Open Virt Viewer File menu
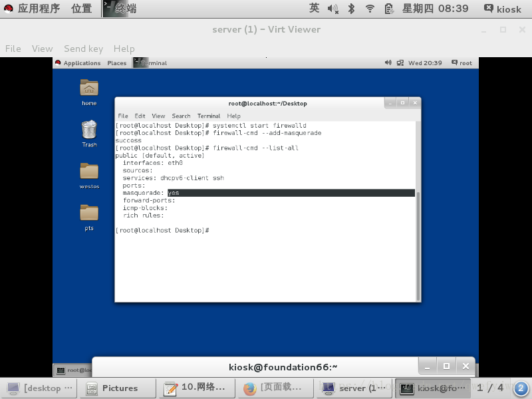 tap(13, 49)
